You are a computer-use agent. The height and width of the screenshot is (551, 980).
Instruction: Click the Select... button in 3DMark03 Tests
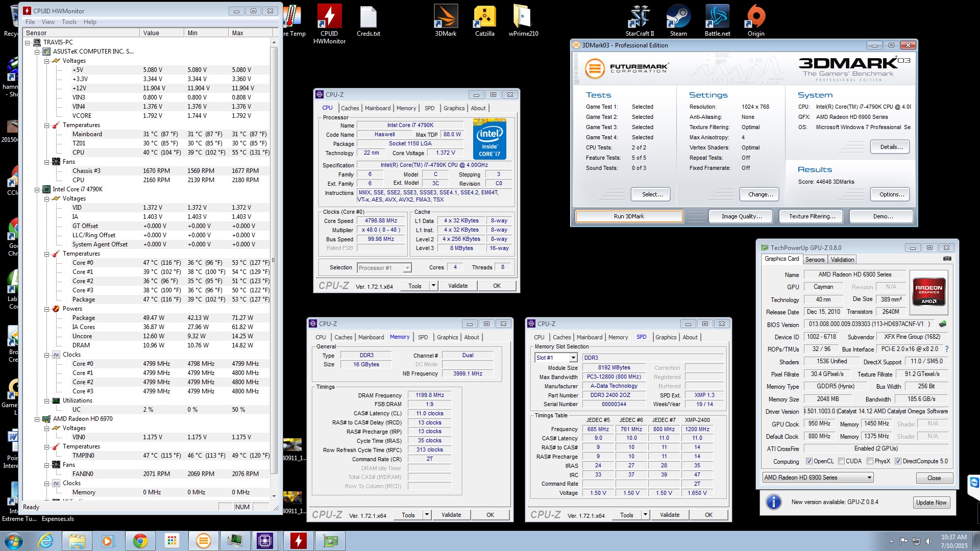coord(652,194)
